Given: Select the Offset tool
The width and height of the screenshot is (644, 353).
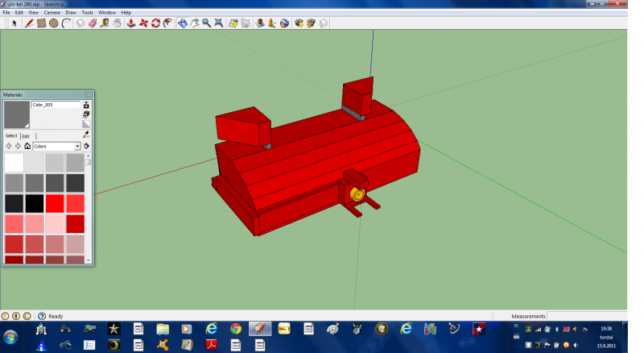Looking at the screenshot, I should (167, 23).
